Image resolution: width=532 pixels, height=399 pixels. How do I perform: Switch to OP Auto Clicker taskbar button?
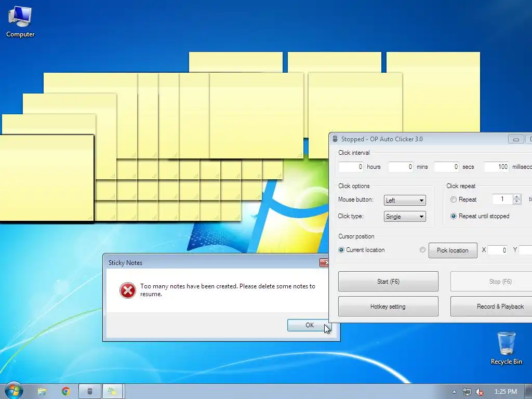click(90, 392)
